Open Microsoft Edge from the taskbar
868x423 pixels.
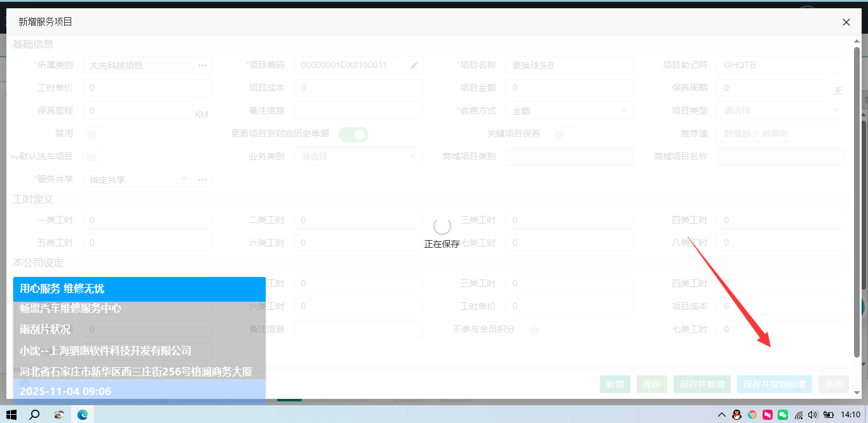pos(82,415)
